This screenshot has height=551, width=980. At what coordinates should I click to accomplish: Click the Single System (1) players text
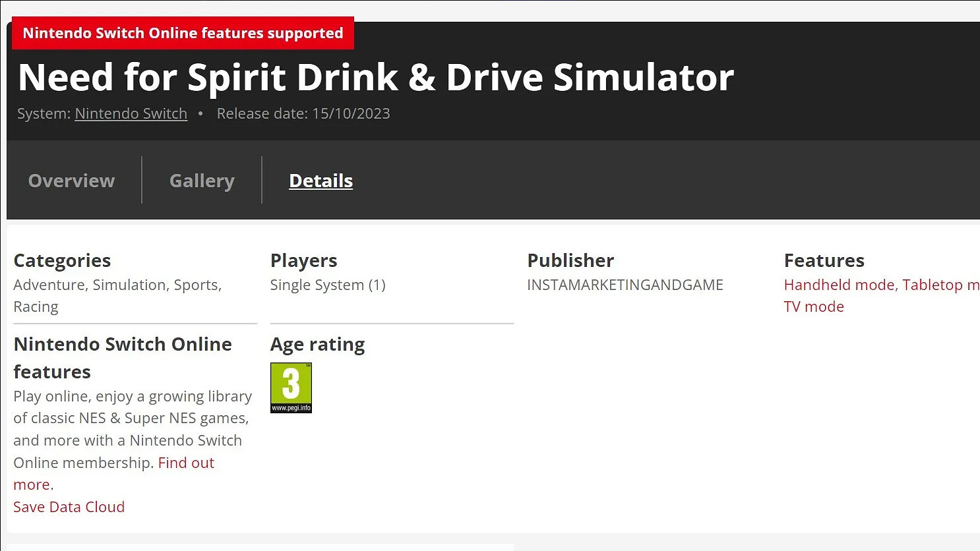point(327,285)
